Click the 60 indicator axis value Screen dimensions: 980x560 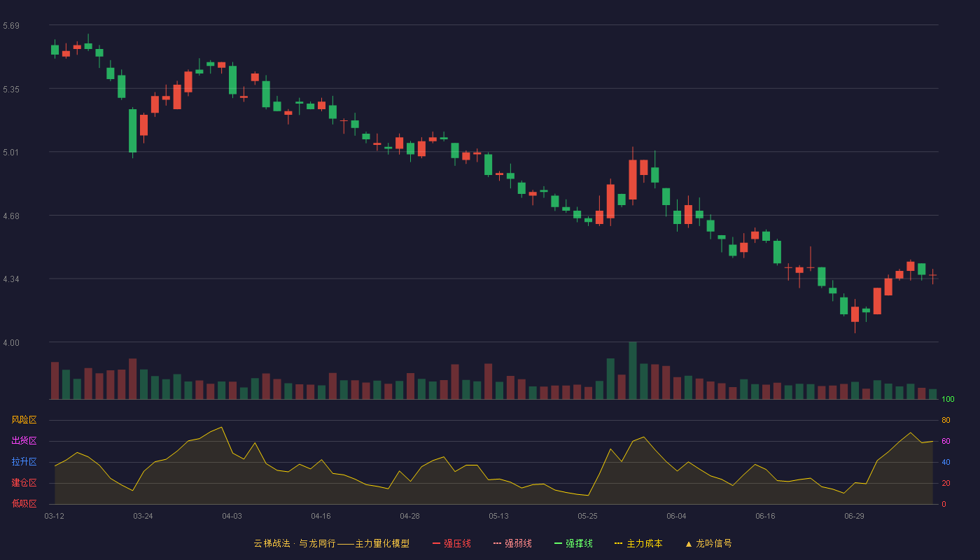(x=946, y=441)
